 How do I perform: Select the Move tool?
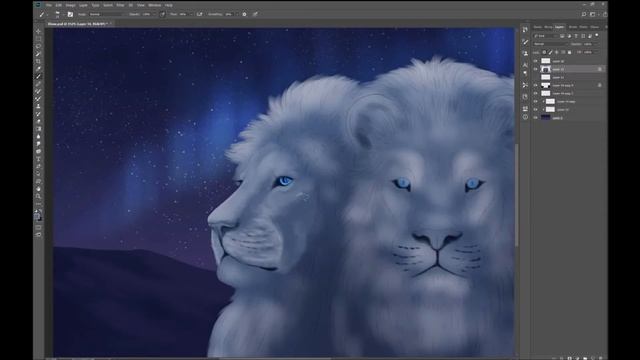tap(38, 31)
